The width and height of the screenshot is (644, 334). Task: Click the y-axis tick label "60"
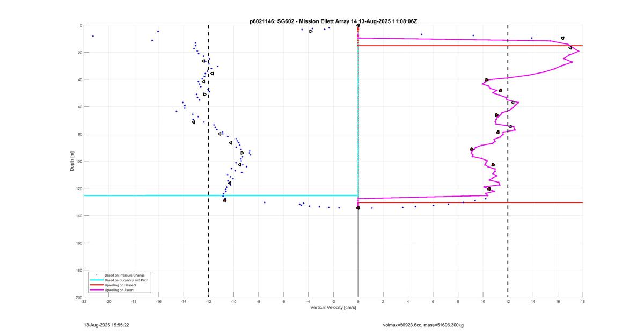(79, 107)
